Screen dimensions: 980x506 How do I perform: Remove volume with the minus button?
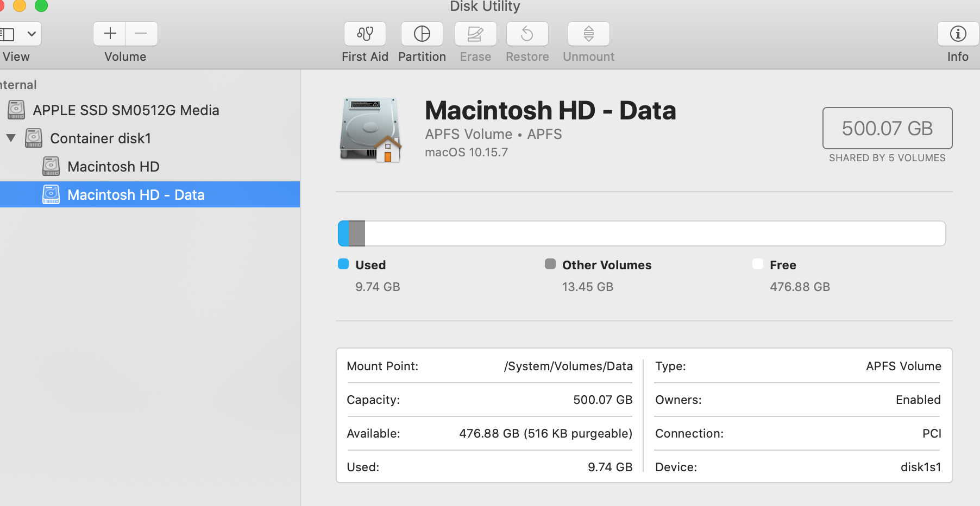pyautogui.click(x=141, y=34)
